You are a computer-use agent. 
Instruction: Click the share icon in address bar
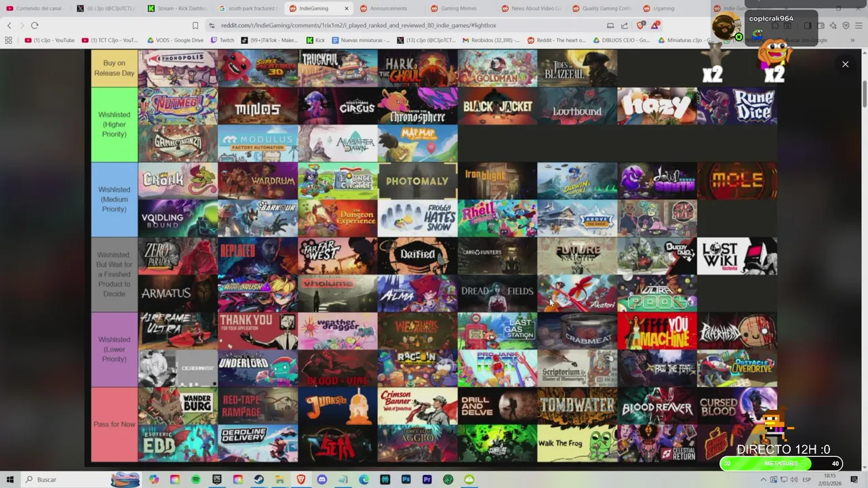pos(625,26)
